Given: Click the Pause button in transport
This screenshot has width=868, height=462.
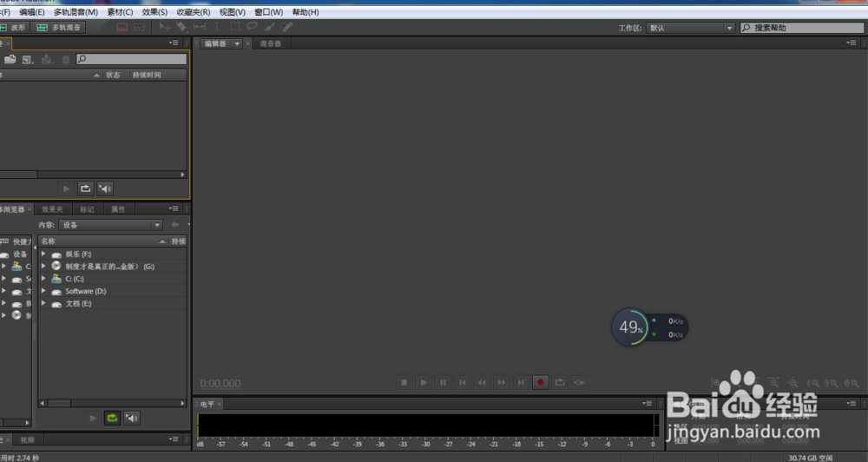Looking at the screenshot, I should click(443, 382).
